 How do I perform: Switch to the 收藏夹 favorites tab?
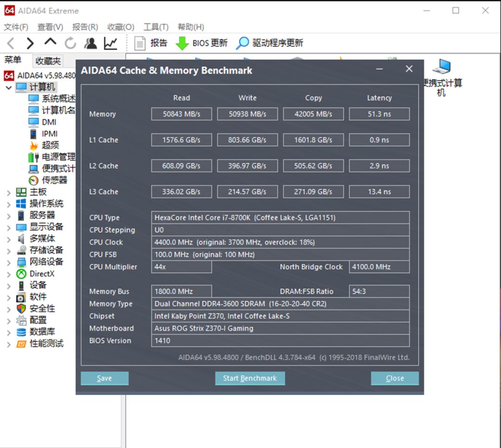coord(48,61)
